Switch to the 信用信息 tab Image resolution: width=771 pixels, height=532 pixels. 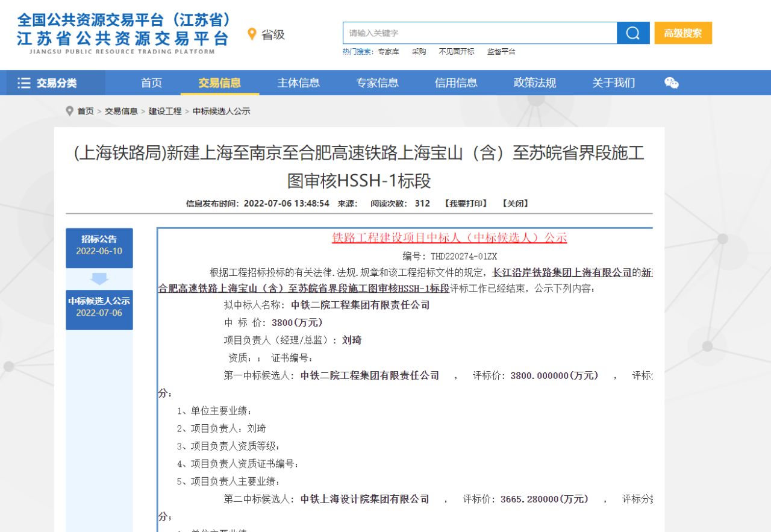456,83
